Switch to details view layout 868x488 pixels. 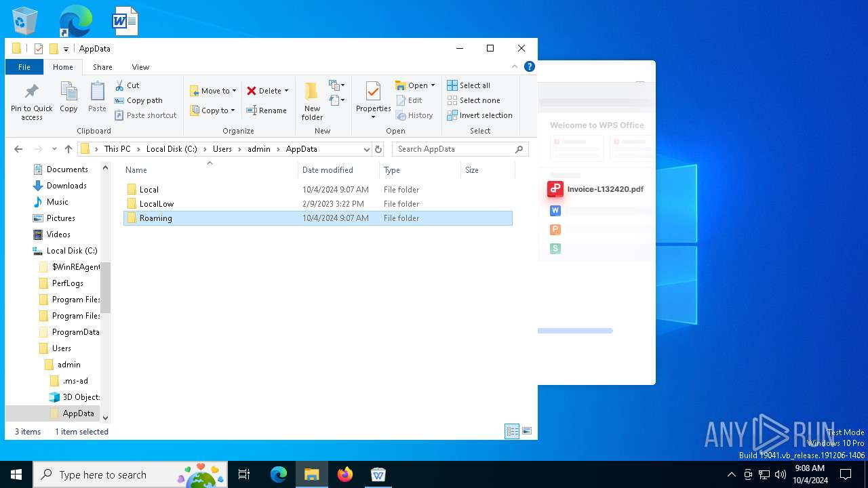[512, 431]
